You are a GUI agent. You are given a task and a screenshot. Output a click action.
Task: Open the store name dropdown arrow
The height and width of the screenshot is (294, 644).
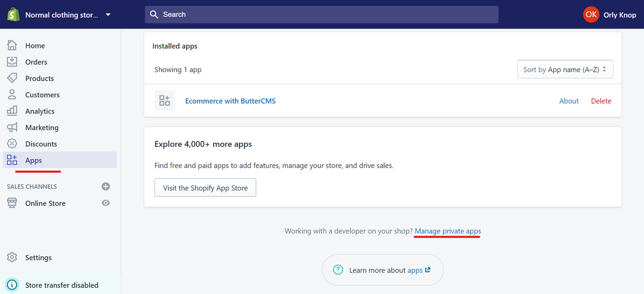pos(108,15)
